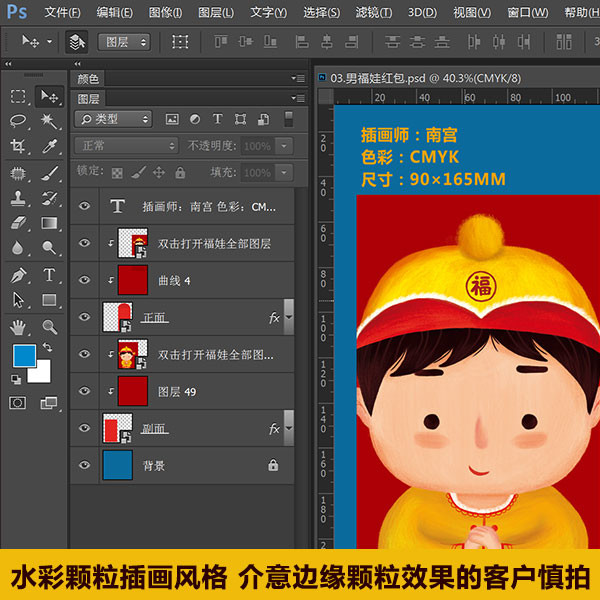The image size is (600, 600).
Task: Expand effects of the 正面 layer
Action: pyautogui.click(x=289, y=317)
